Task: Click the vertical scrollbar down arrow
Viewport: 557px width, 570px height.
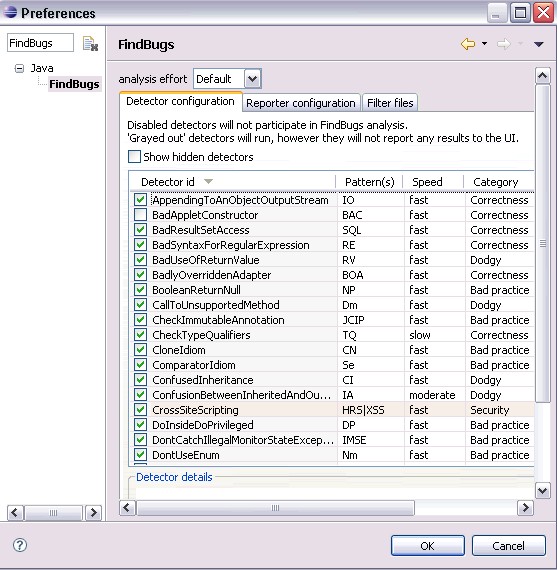Action: point(542,491)
